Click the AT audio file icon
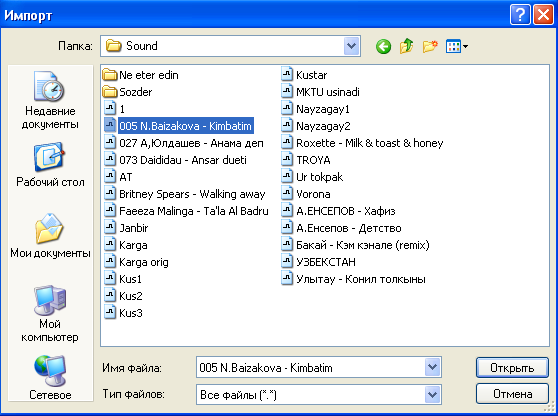Viewport: 558px width, 416px height. point(110,177)
